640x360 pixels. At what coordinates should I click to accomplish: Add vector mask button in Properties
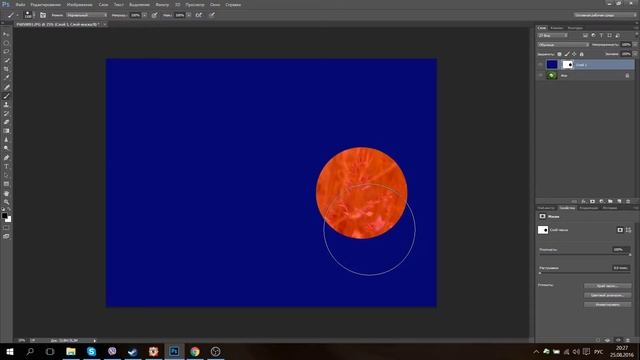(x=628, y=230)
